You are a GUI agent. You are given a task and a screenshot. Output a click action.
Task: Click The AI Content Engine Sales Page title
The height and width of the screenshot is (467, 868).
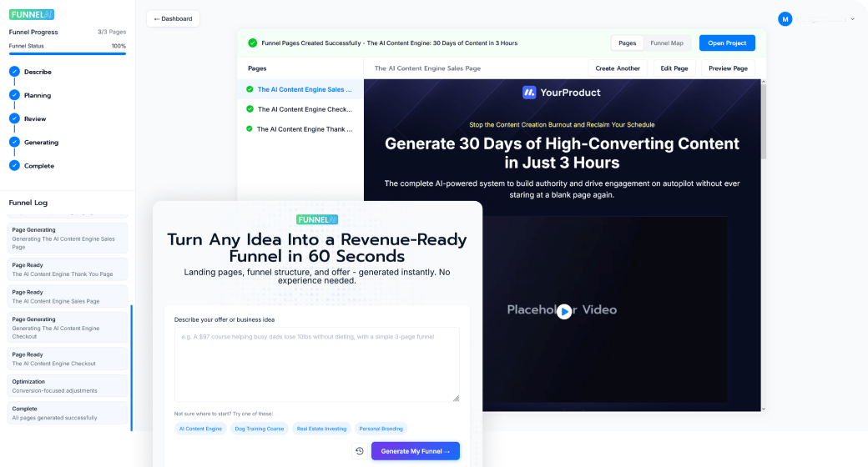[427, 68]
